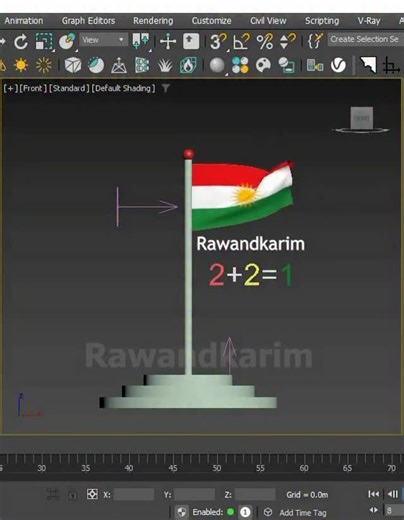Screen dimensions: 404x520
Task: Open the gray sphere material editor
Action: (217, 65)
